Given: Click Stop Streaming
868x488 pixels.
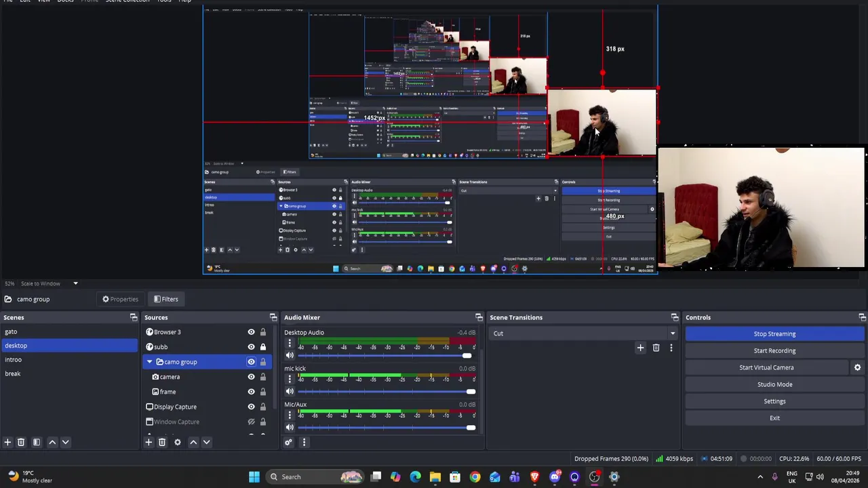Looking at the screenshot, I should [x=774, y=333].
